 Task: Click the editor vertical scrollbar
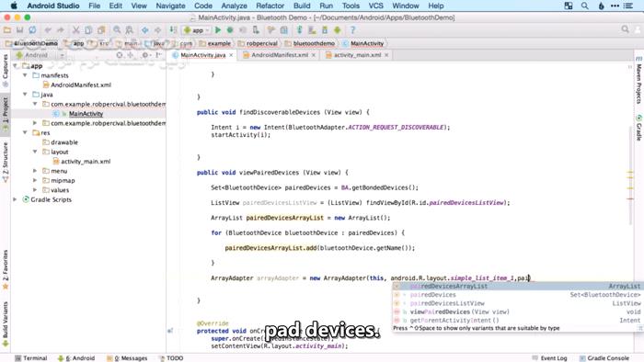click(630, 175)
